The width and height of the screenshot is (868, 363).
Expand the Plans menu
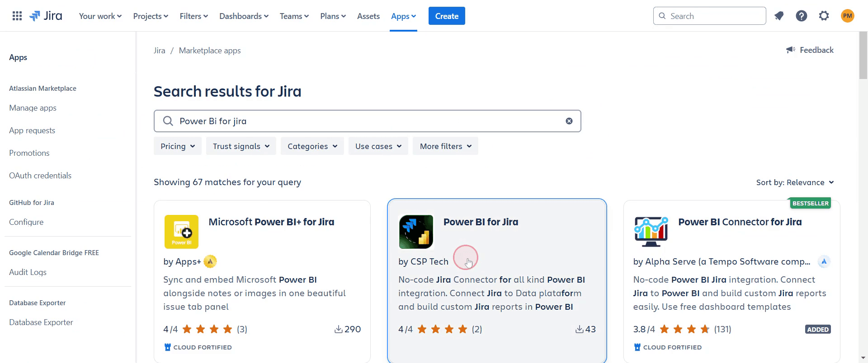tap(333, 16)
